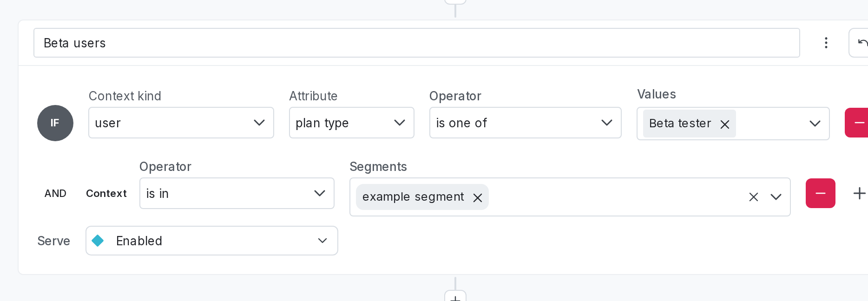The height and width of the screenshot is (301, 868).
Task: Add a rule below Beta users
Action: tap(455, 297)
